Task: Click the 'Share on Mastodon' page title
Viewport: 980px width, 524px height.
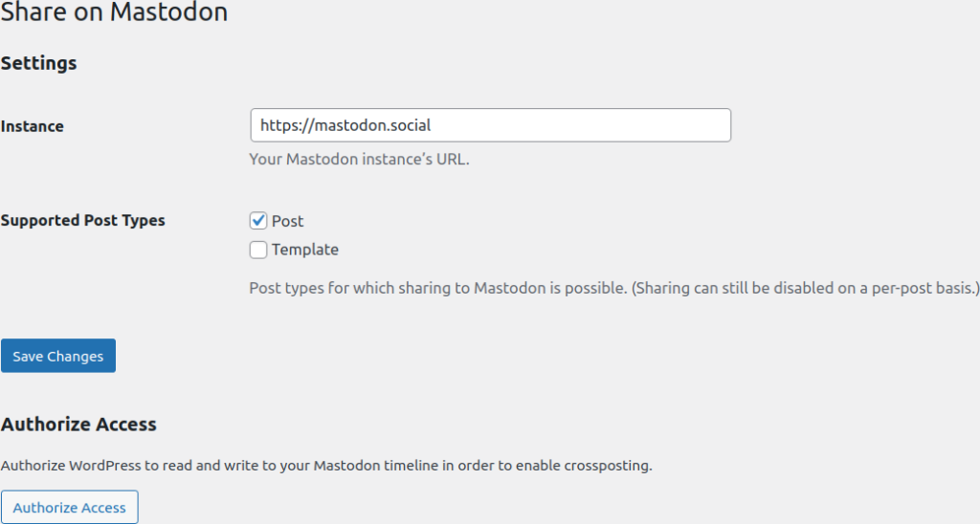Action: coord(115,13)
